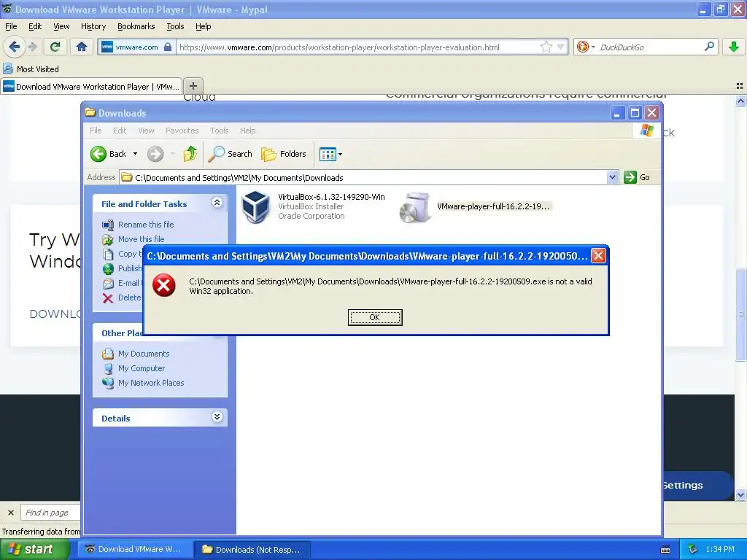Open browser downloads green arrow
Viewport: 747px width, 560px height.
coord(734,47)
